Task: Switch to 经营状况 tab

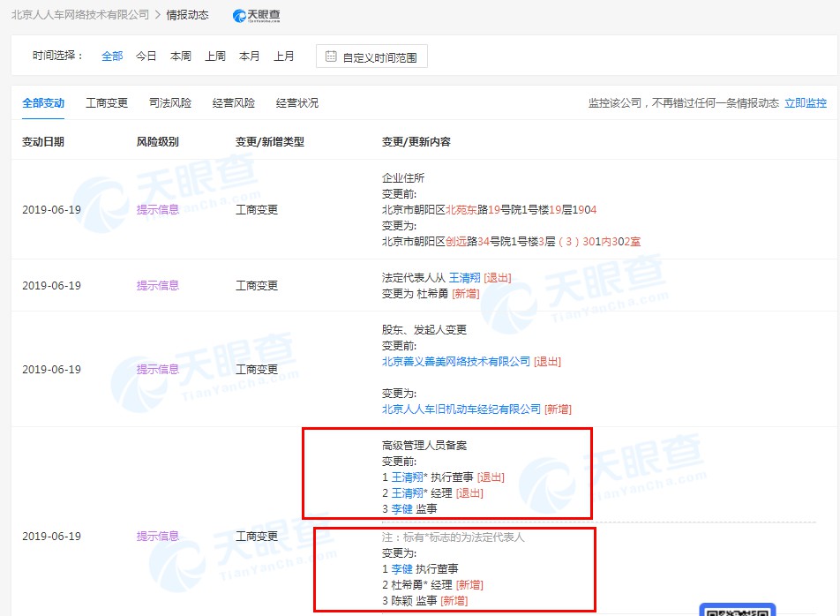Action: pyautogui.click(x=296, y=103)
